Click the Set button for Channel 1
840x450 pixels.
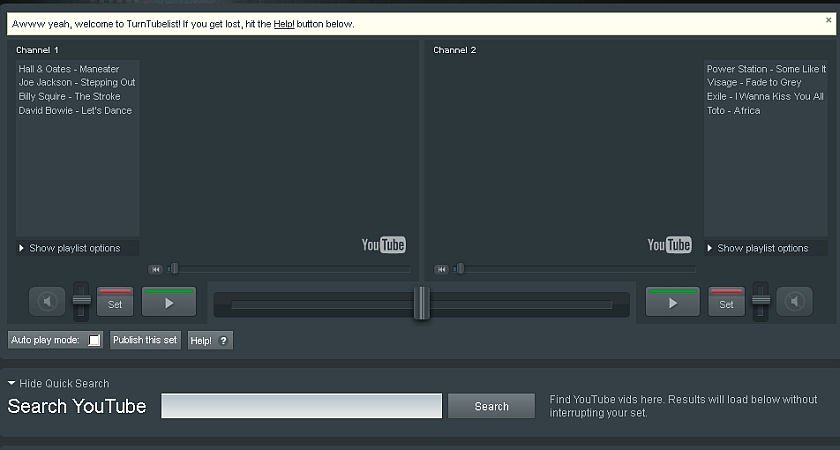pos(115,302)
